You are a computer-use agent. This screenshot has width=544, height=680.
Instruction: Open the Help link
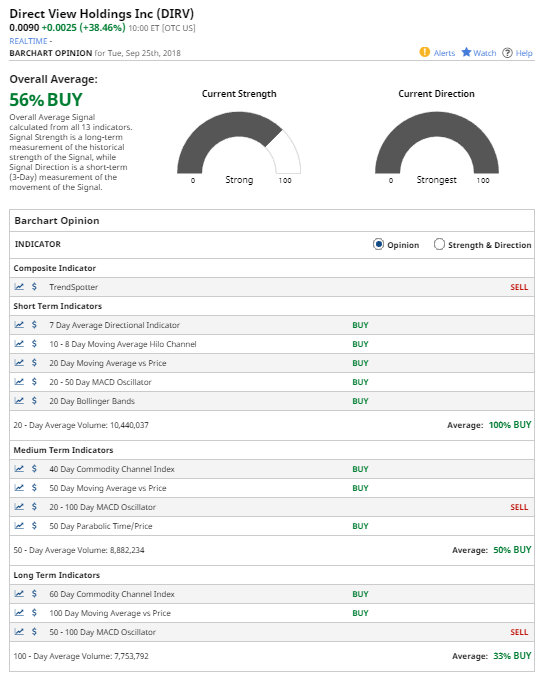coord(524,53)
